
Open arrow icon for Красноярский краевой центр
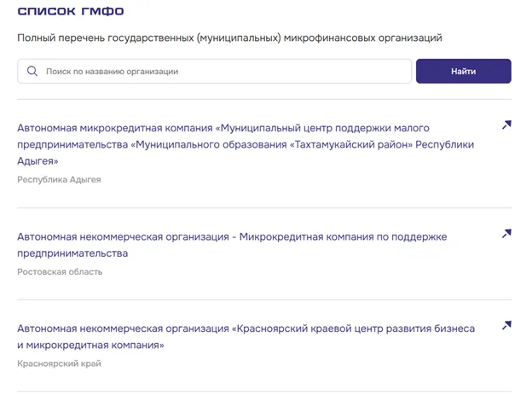click(506, 325)
